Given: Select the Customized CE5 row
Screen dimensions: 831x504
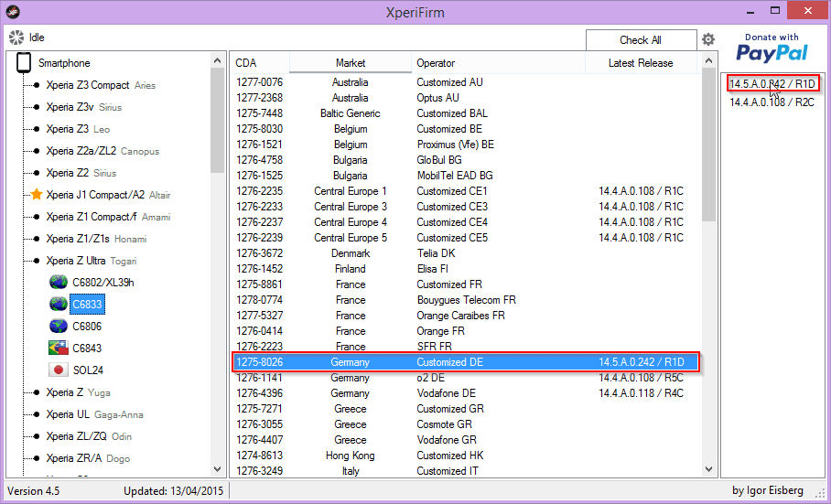Looking at the screenshot, I should [x=465, y=238].
